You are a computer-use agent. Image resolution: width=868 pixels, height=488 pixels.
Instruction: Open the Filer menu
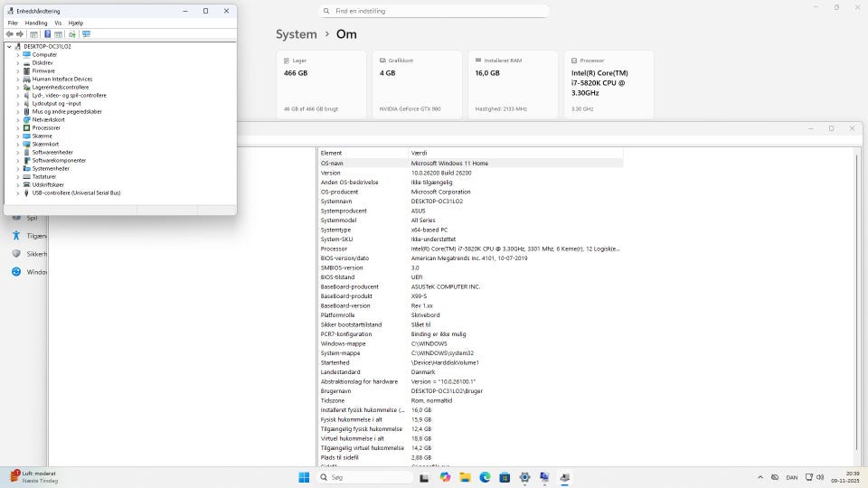[13, 23]
